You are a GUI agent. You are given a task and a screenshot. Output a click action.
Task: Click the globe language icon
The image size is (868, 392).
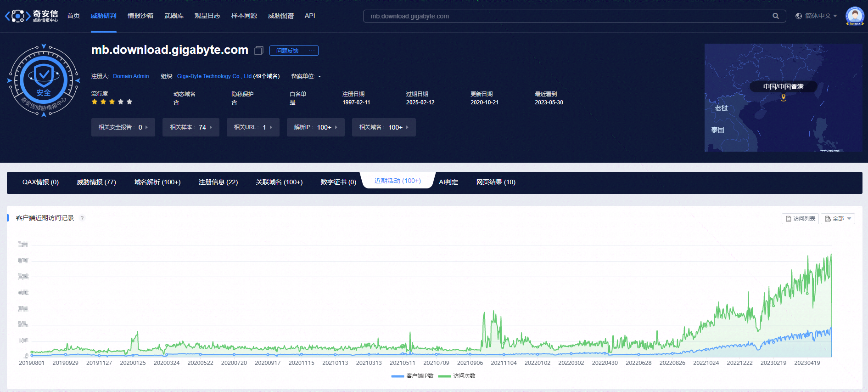pos(799,16)
